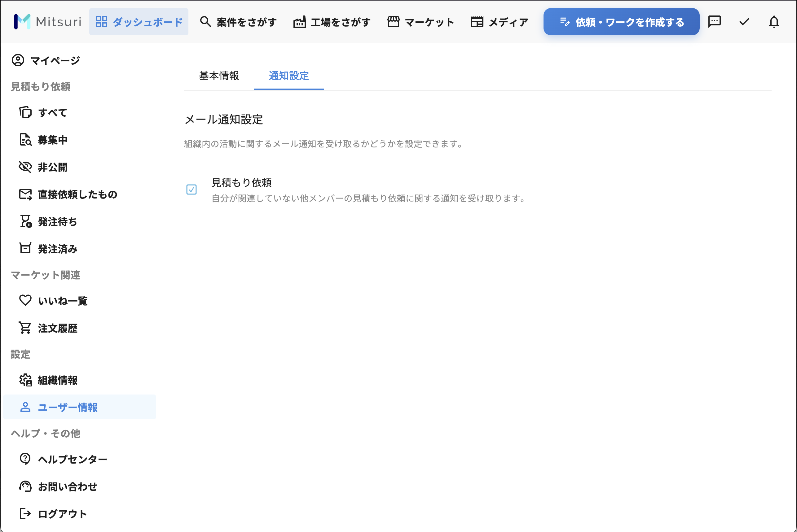Viewport: 797px width, 532px height.
Task: Click the 見積もり依頼 checkbox label text
Action: point(241,182)
